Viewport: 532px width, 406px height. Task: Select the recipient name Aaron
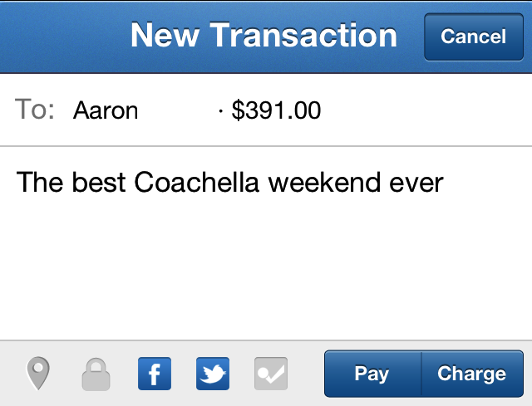click(x=106, y=110)
